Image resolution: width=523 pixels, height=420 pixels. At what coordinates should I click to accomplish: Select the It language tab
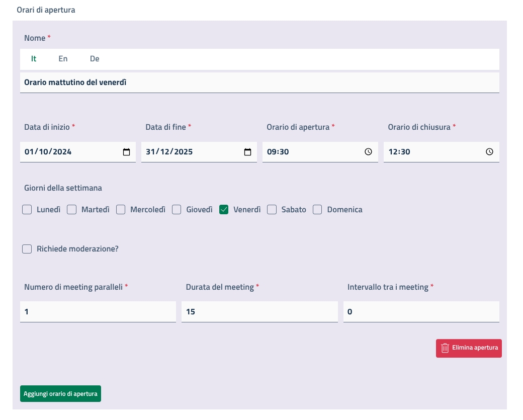34,59
